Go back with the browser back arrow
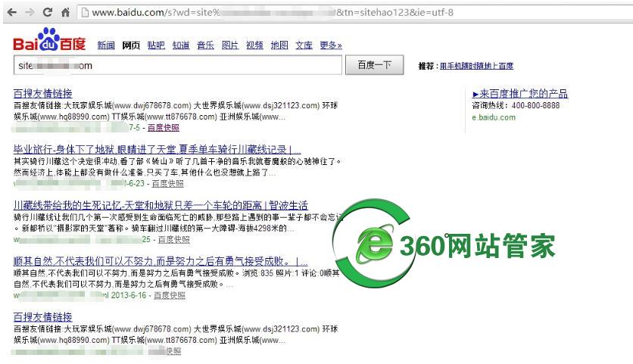633x364 pixels. coord(12,13)
